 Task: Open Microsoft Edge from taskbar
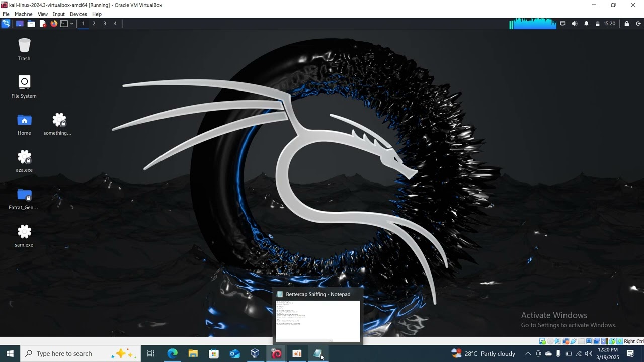(172, 353)
